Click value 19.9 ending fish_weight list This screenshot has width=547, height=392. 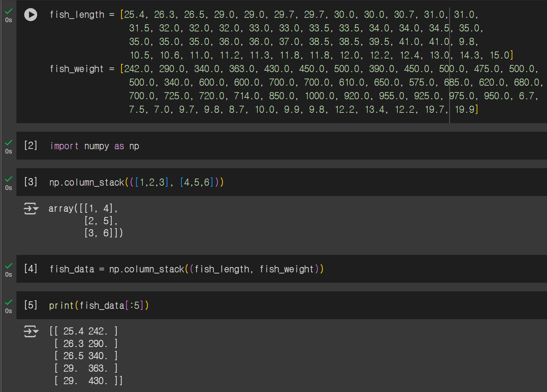(465, 110)
